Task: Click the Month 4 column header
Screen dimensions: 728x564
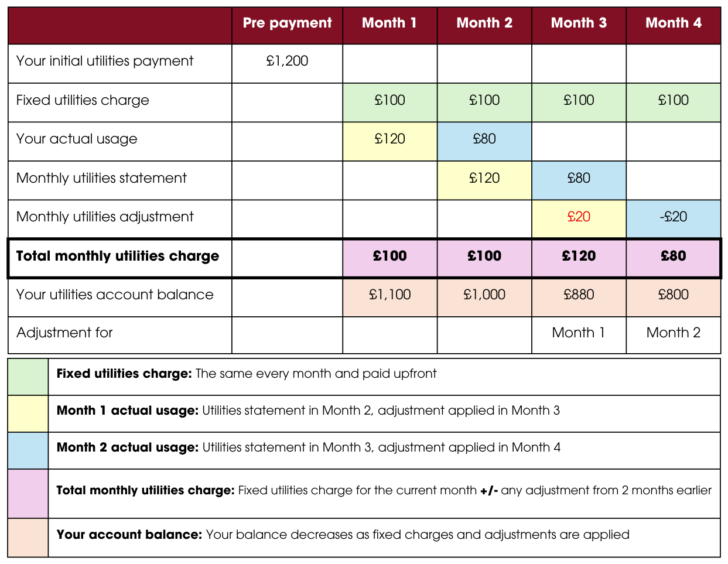Action: tap(673, 23)
